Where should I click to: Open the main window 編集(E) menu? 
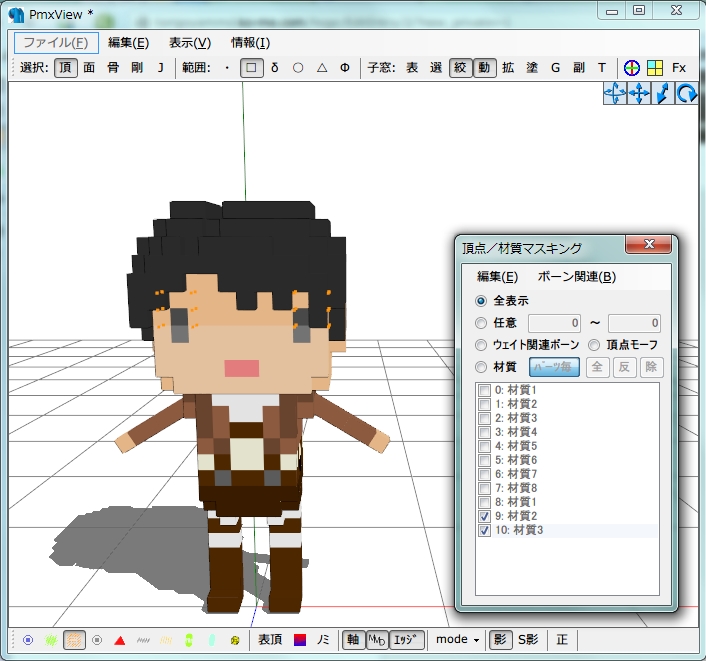pos(128,43)
